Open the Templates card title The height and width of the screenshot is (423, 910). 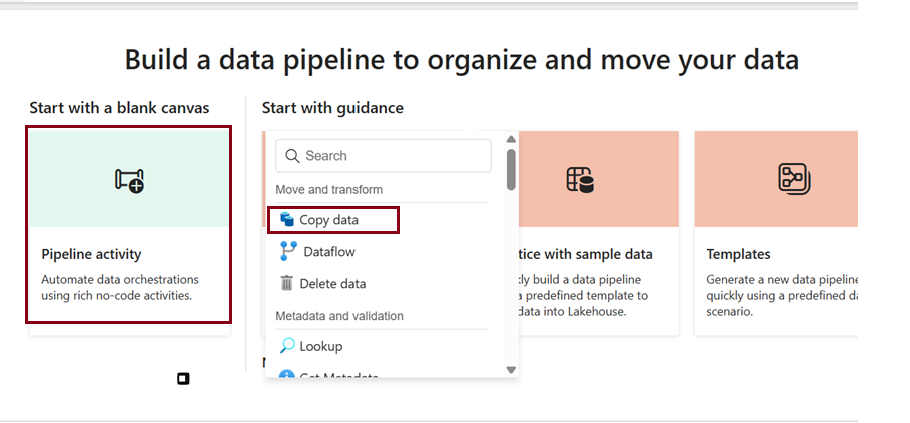point(738,254)
